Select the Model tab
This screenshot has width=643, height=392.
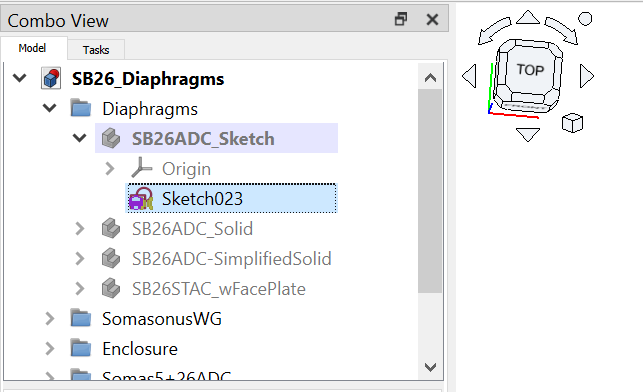pos(32,48)
